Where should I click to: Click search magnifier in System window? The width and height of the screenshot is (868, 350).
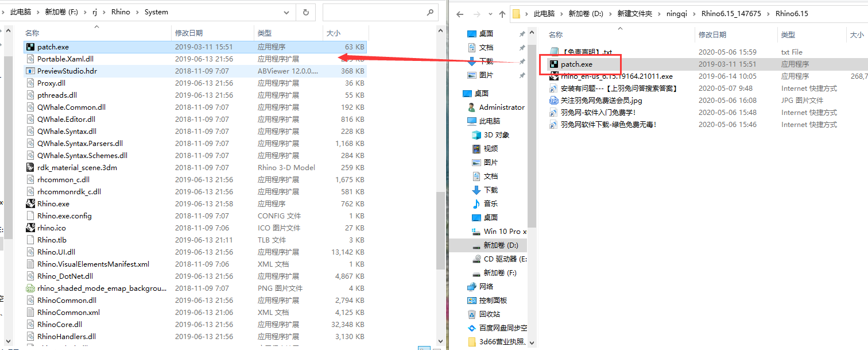click(x=431, y=11)
